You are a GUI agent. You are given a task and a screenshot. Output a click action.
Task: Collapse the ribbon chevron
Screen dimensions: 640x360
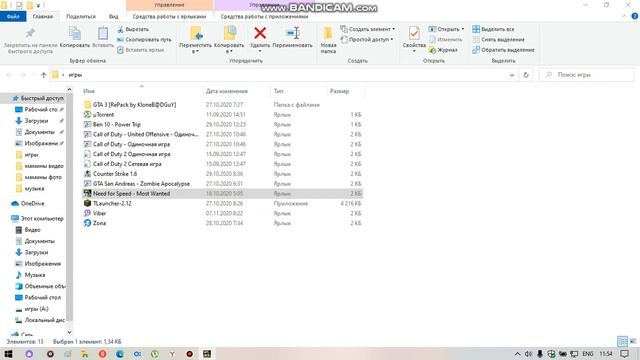point(624,16)
